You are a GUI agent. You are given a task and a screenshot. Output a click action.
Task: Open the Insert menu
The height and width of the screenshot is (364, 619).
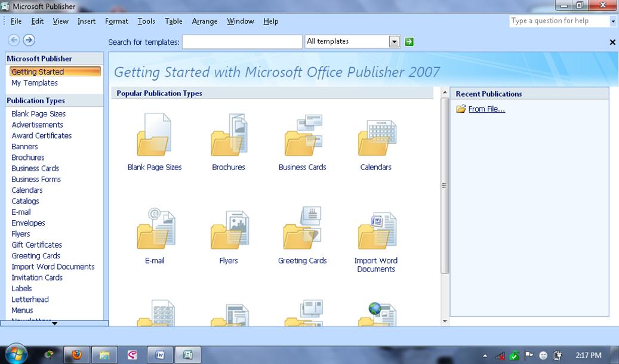87,21
